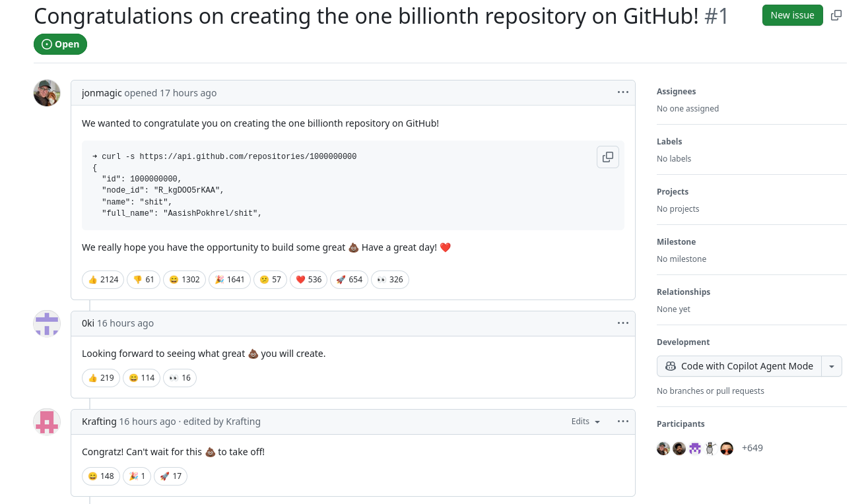Click the Labels sidebar heading
Image resolution: width=868 pixels, height=504 pixels.
669,142
